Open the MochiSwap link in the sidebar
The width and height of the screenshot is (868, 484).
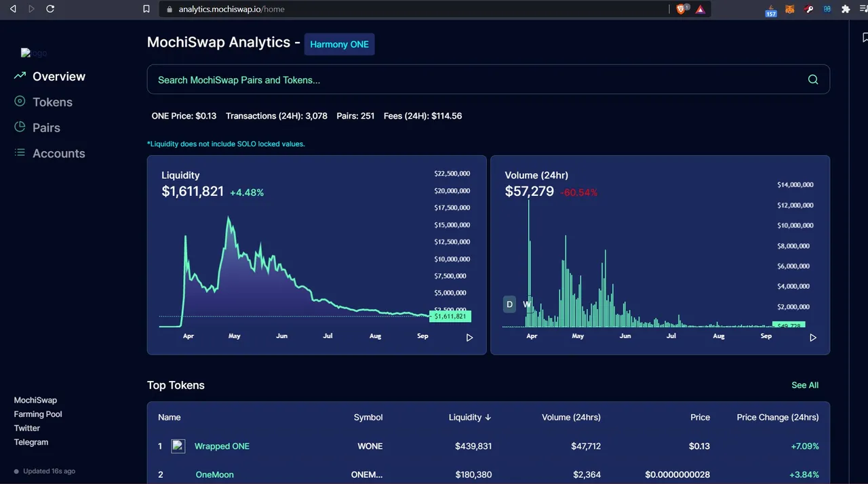(35, 400)
